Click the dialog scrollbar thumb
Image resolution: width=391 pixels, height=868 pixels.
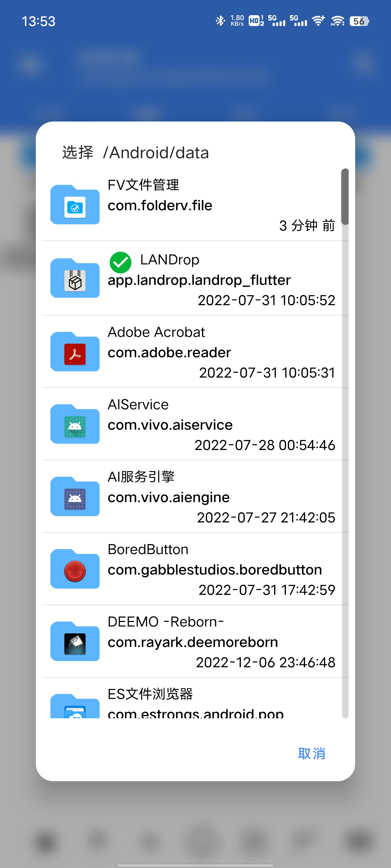pyautogui.click(x=345, y=196)
